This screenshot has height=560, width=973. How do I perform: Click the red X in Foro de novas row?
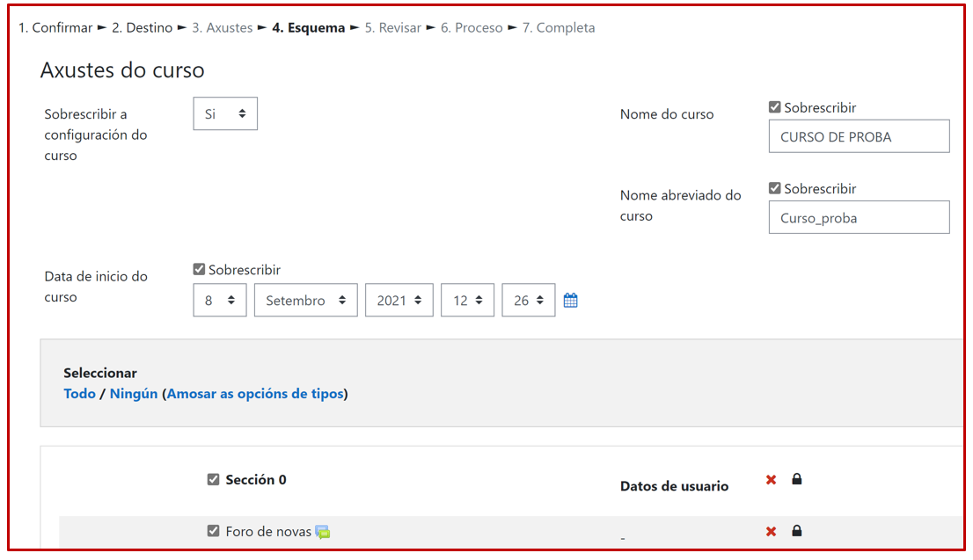tap(771, 532)
